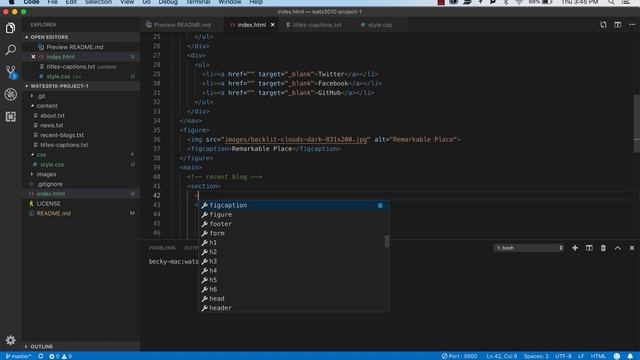640x360 pixels.
Task: Open notifications bell in status bar
Action: click(631, 356)
